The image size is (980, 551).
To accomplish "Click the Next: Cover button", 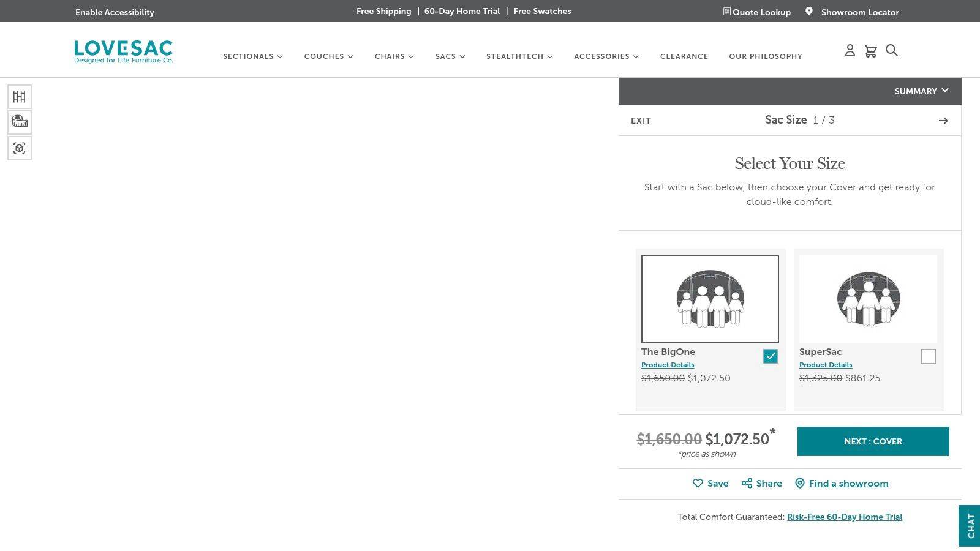I will (x=873, y=441).
